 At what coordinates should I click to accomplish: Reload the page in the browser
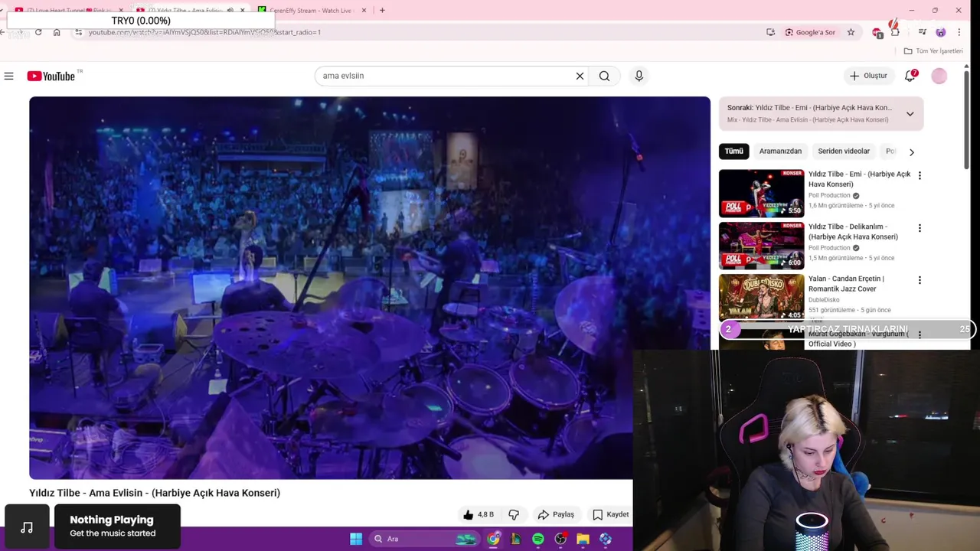(x=38, y=32)
